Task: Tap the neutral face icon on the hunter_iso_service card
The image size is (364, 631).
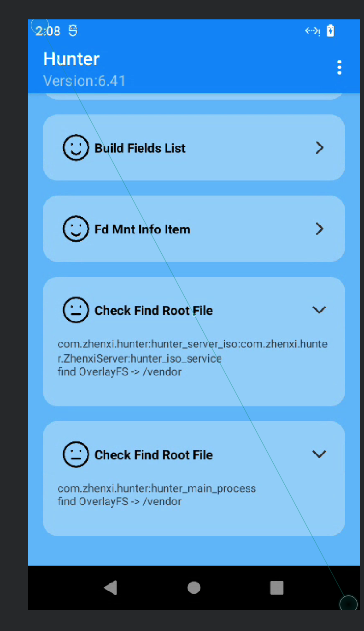Action: (76, 310)
